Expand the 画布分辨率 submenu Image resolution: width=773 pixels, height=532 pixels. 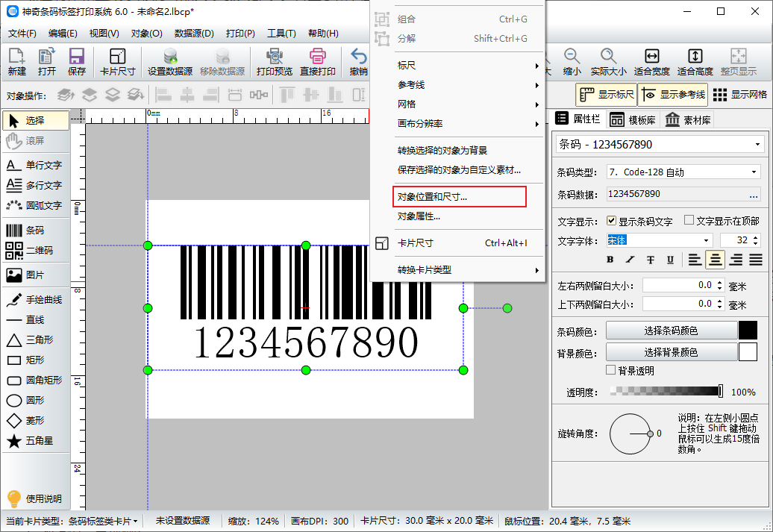click(x=469, y=123)
